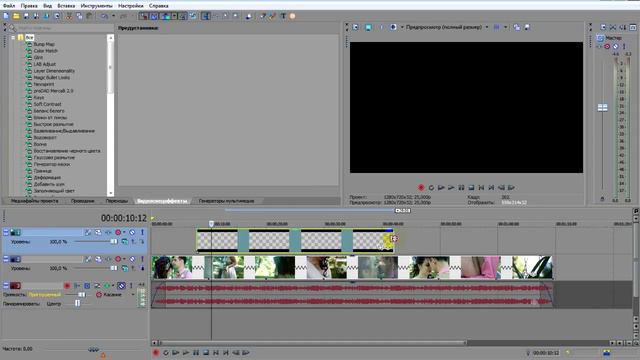Click preview window project properties icon
Screen dimensions: 640x360
[x=356, y=27]
